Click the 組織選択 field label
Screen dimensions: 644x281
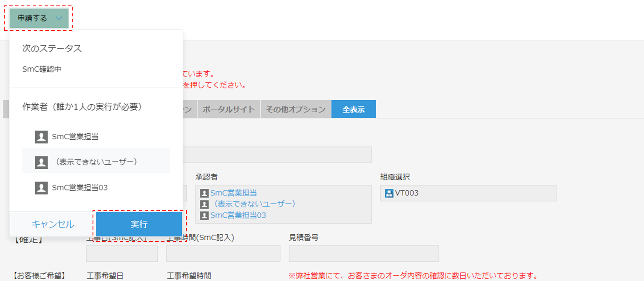395,177
